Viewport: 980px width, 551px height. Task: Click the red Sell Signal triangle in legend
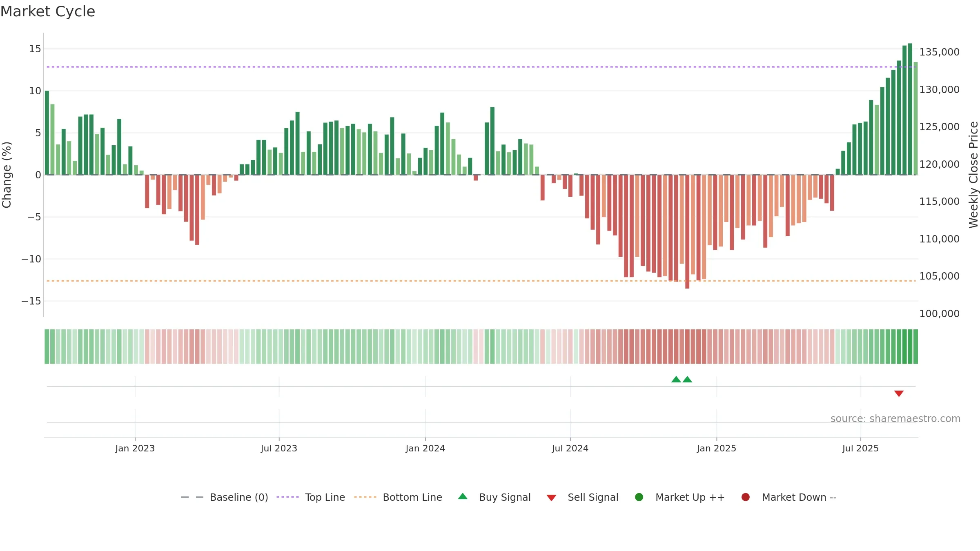[551, 498]
